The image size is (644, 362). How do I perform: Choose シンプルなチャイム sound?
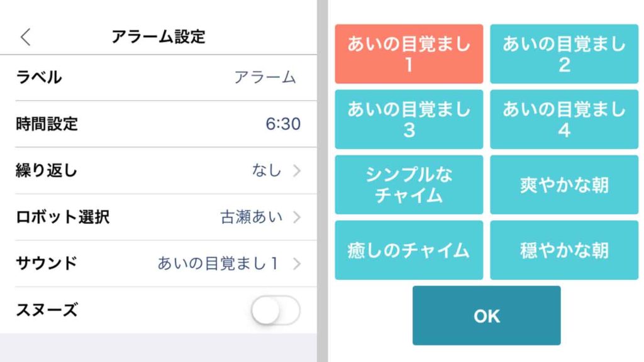coord(409,185)
